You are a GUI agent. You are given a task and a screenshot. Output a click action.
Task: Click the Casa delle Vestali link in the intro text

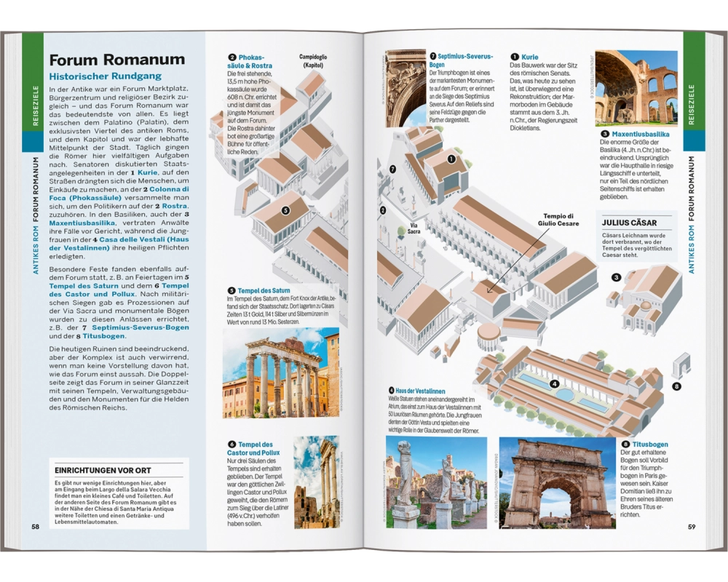(x=137, y=240)
